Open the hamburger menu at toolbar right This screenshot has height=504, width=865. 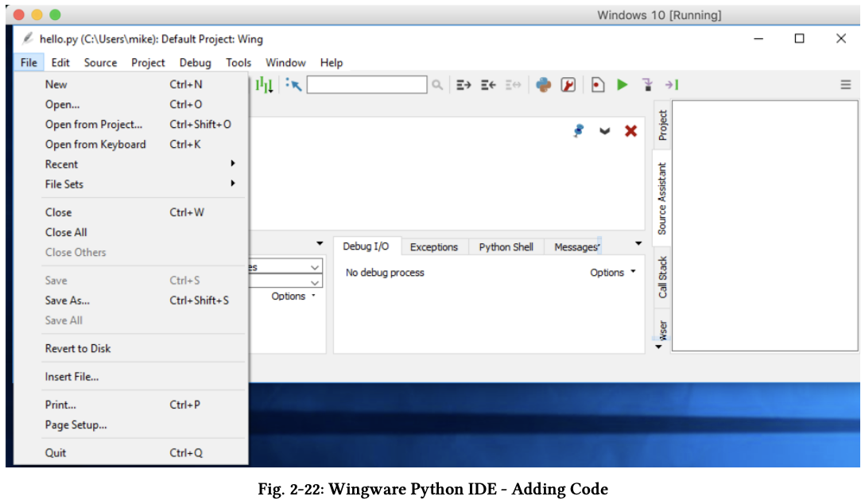(846, 85)
